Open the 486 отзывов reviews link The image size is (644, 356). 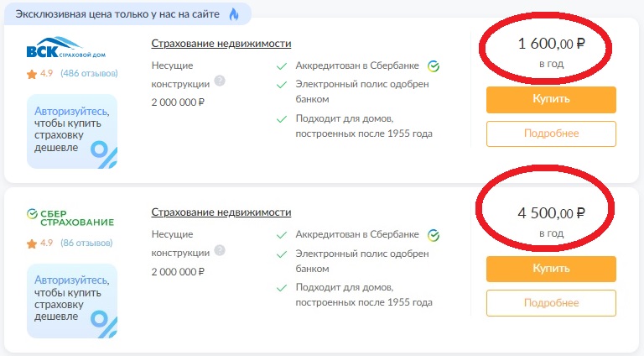tap(90, 74)
